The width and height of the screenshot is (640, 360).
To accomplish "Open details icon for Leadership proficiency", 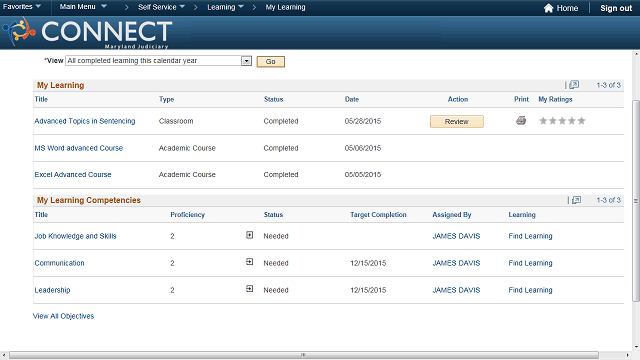I will pos(249,289).
